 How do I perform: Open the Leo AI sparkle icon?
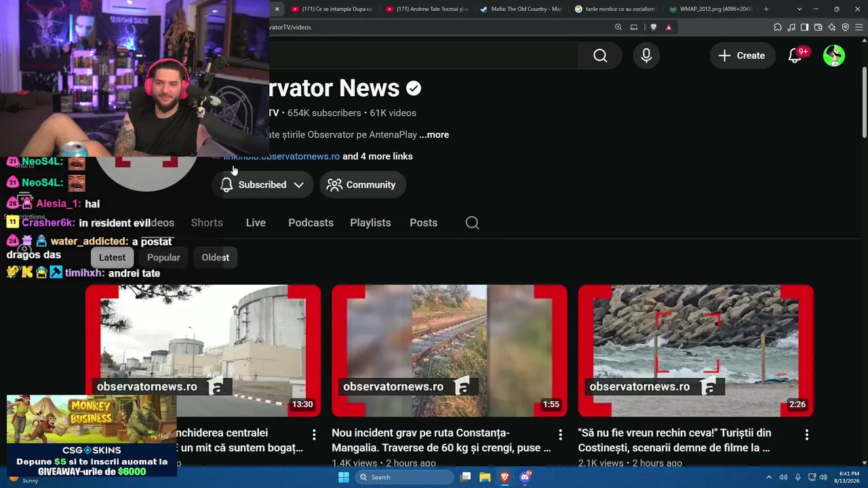(832, 27)
